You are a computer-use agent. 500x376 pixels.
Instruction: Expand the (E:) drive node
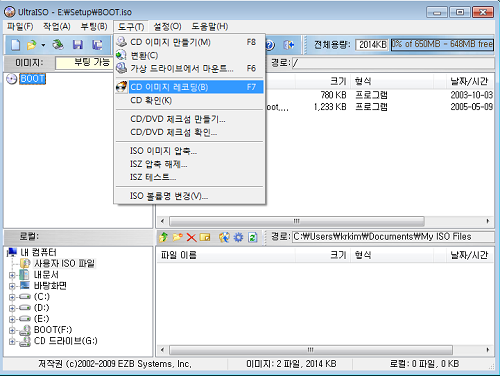[12, 319]
